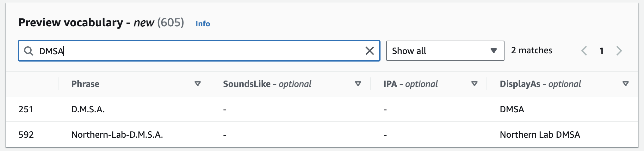Select the D.M.S.A. phrase cell
The width and height of the screenshot is (644, 151).
[88, 109]
